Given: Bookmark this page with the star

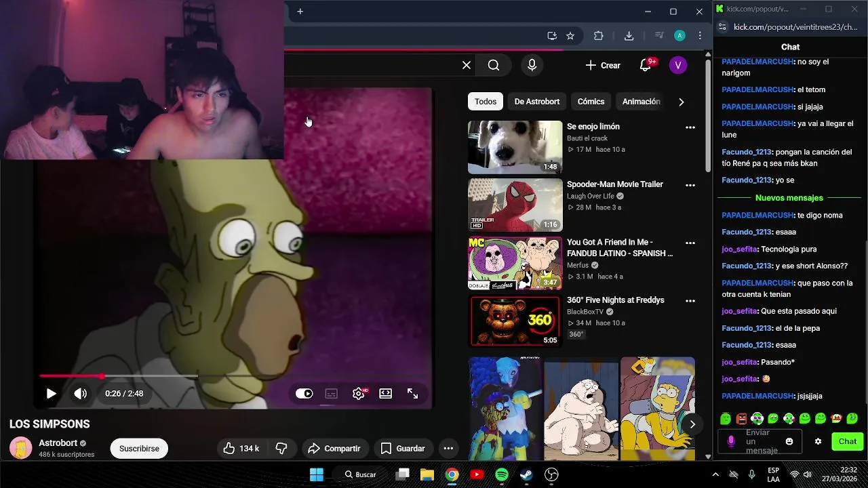Looking at the screenshot, I should [x=570, y=36].
